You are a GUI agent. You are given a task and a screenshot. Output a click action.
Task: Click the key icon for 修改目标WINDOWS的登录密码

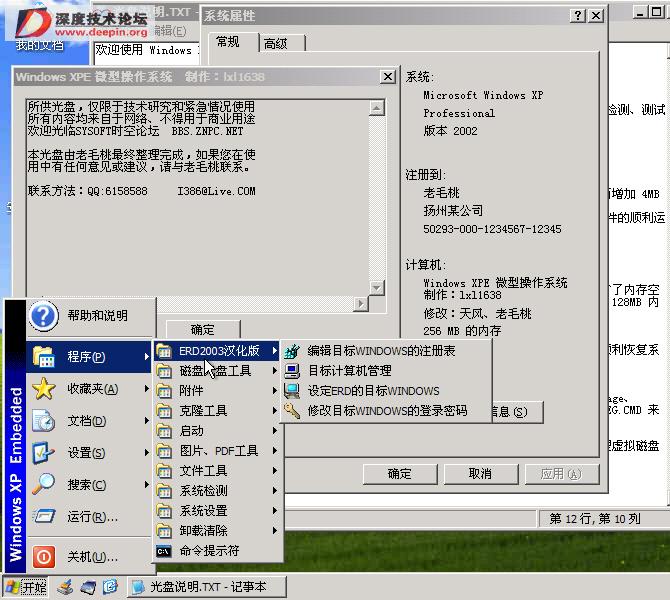pyautogui.click(x=292, y=411)
